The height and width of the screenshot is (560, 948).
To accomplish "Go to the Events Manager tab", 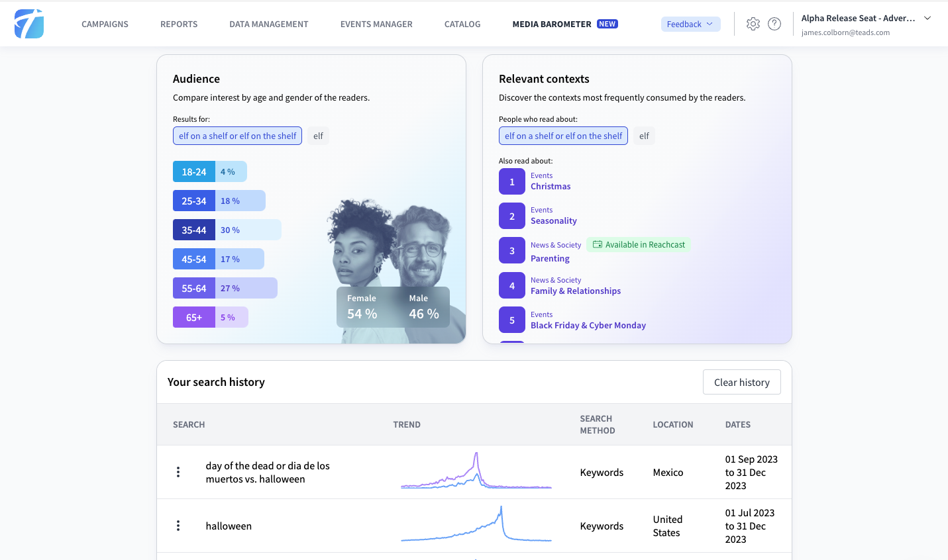I will coord(376,24).
